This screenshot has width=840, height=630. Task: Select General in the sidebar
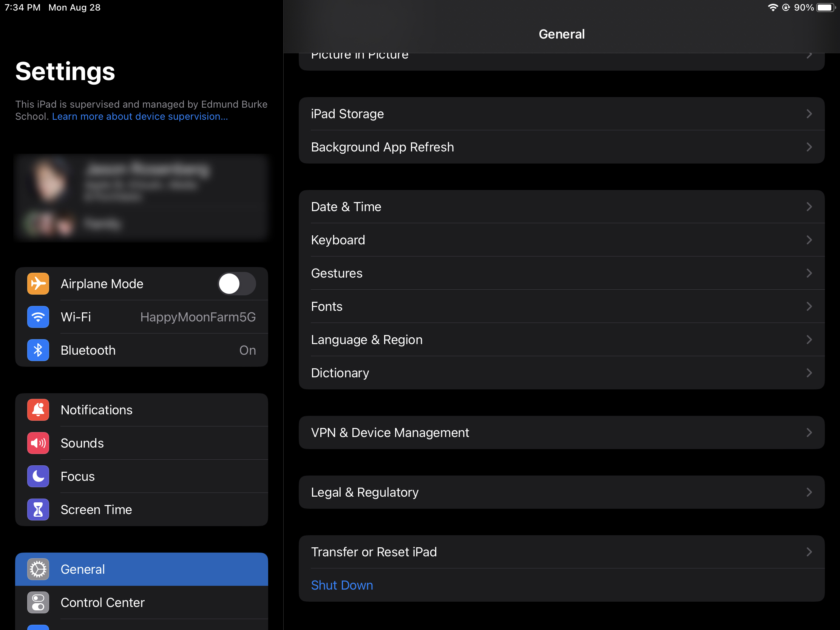pyautogui.click(x=142, y=569)
